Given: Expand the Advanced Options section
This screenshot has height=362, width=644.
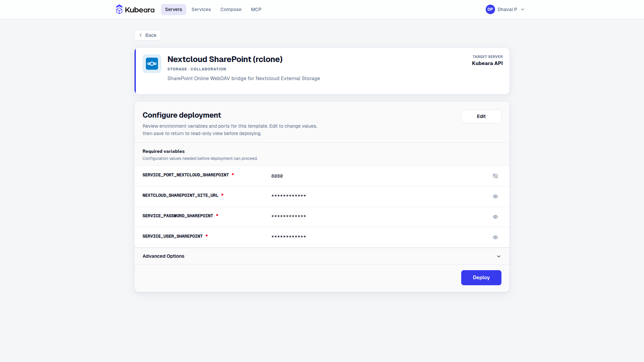Looking at the screenshot, I should click(x=322, y=256).
